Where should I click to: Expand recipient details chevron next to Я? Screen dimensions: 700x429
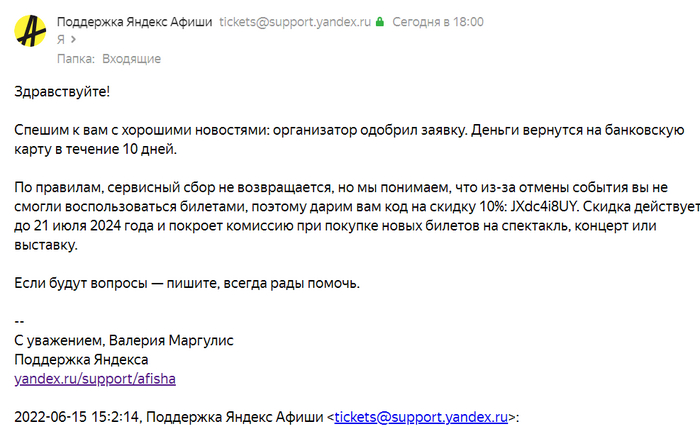point(72,39)
